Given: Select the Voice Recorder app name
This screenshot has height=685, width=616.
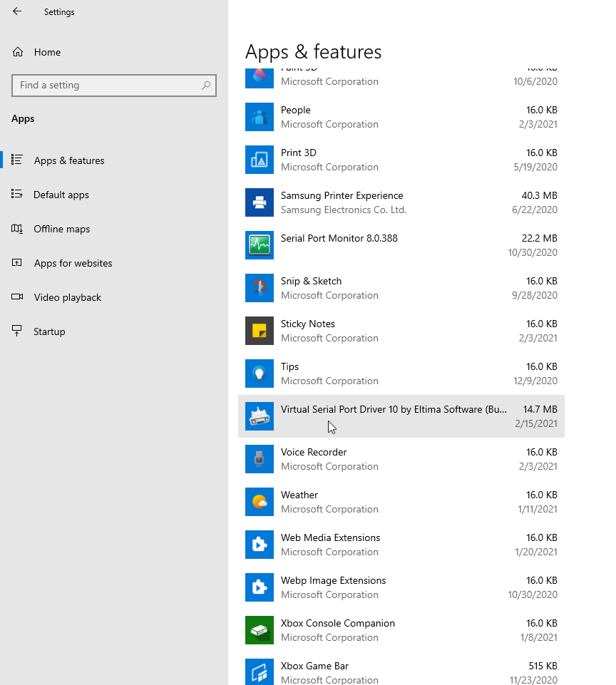Looking at the screenshot, I should pos(314,452).
